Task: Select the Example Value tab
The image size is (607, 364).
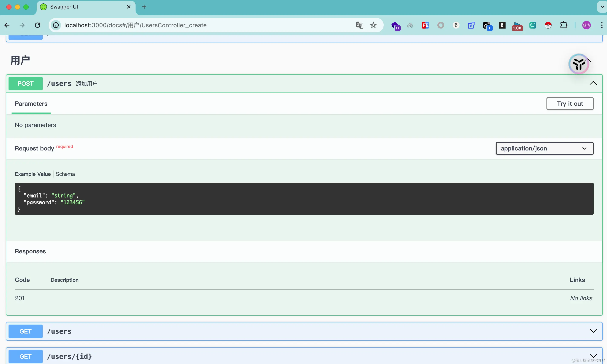Action: point(33,174)
